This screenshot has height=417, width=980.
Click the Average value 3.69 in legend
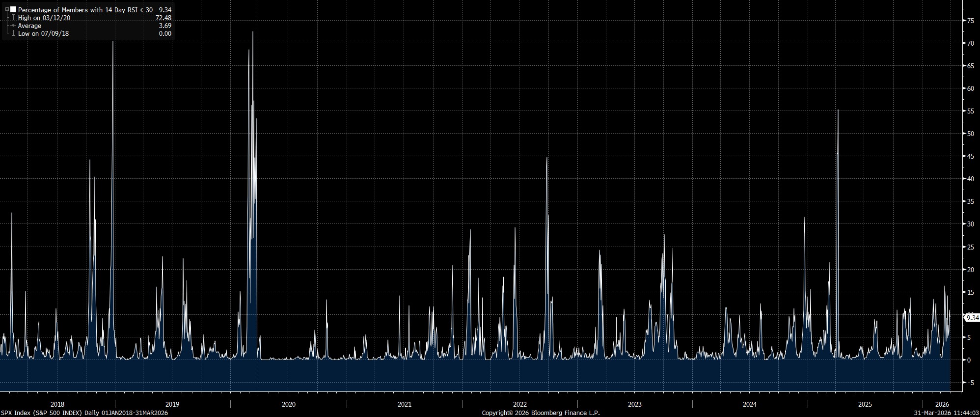pyautogui.click(x=165, y=26)
